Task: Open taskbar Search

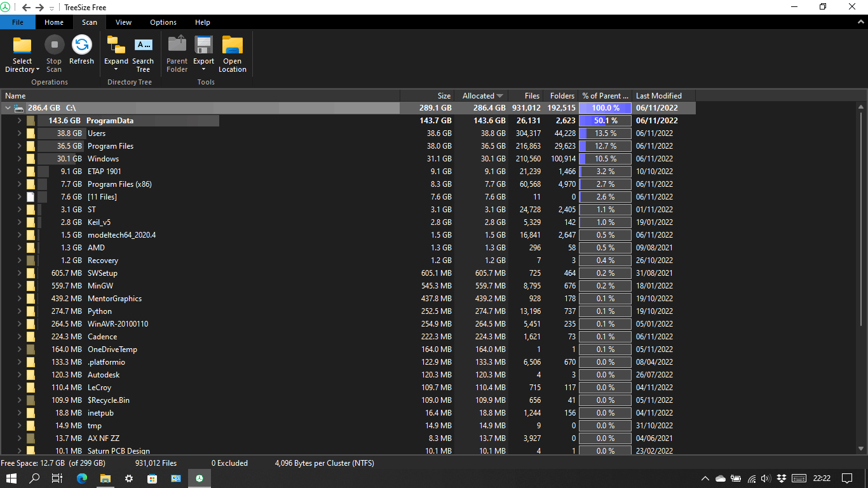Action: [x=35, y=478]
